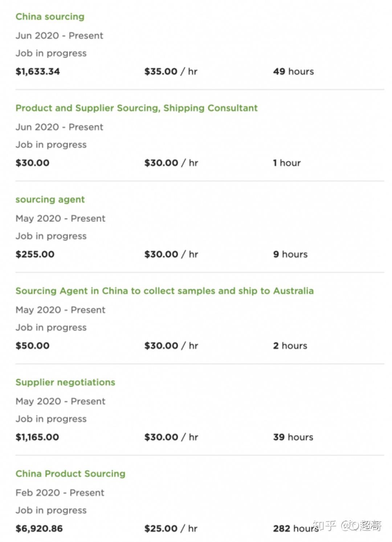The image size is (392, 542).
Task: Open Product and Supplier Sourcing, Shipping Consultant job
Action: pyautogui.click(x=136, y=108)
